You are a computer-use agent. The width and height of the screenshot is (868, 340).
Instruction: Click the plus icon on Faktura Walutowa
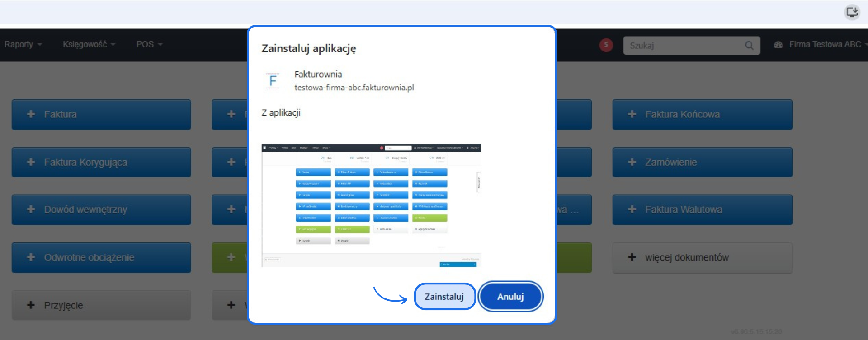(632, 209)
